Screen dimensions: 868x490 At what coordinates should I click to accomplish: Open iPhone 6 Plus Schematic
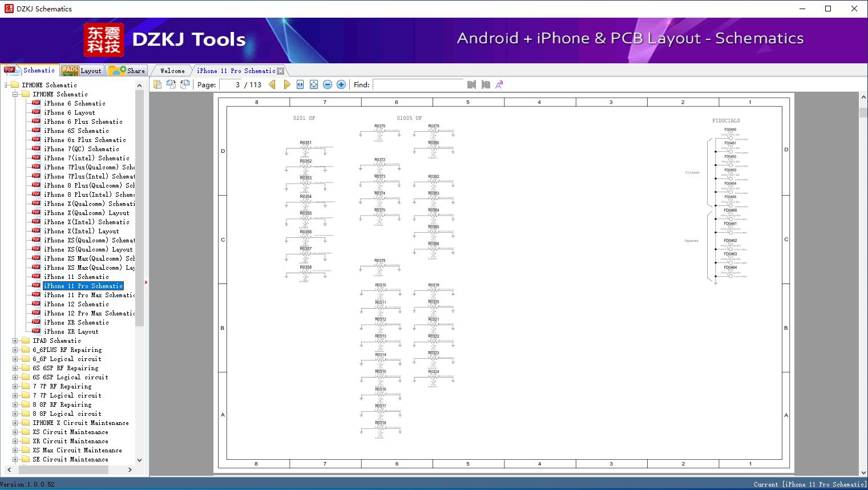click(83, 122)
